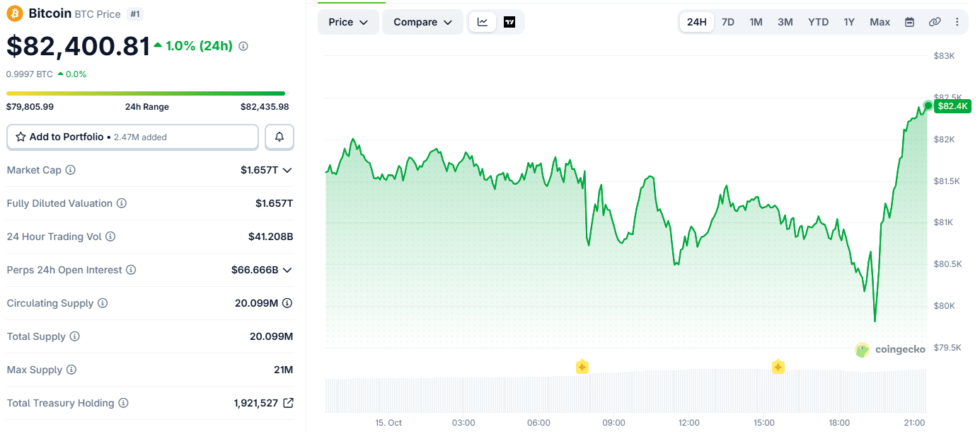Show Fully Diluted Valuation info icon

tap(122, 203)
